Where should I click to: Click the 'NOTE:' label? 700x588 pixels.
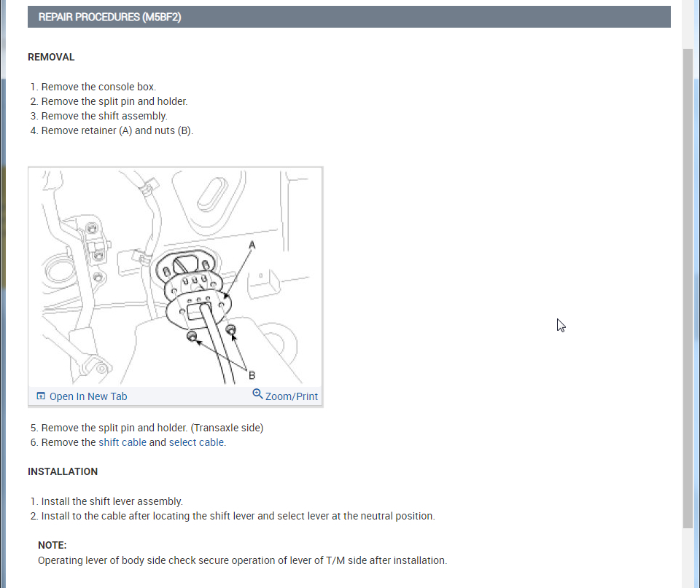click(52, 545)
